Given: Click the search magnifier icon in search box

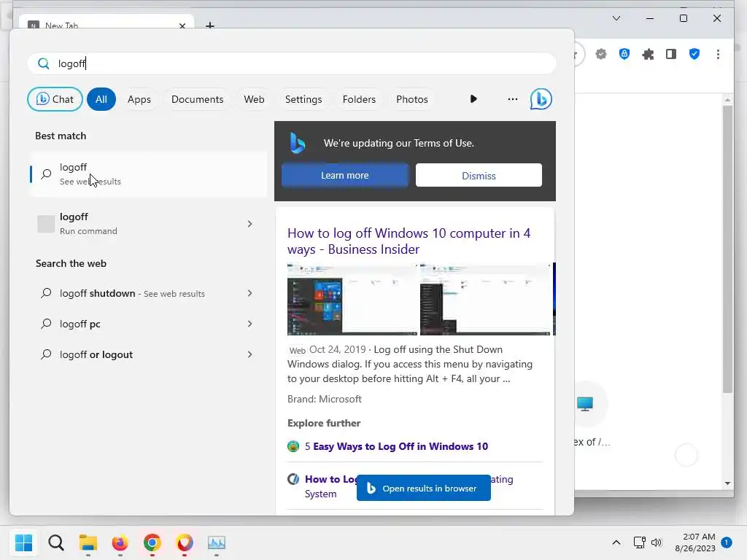Looking at the screenshot, I should tap(43, 63).
